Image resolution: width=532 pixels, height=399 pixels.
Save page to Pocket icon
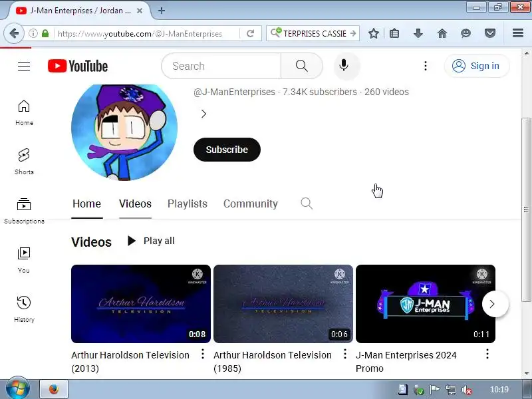[490, 34]
